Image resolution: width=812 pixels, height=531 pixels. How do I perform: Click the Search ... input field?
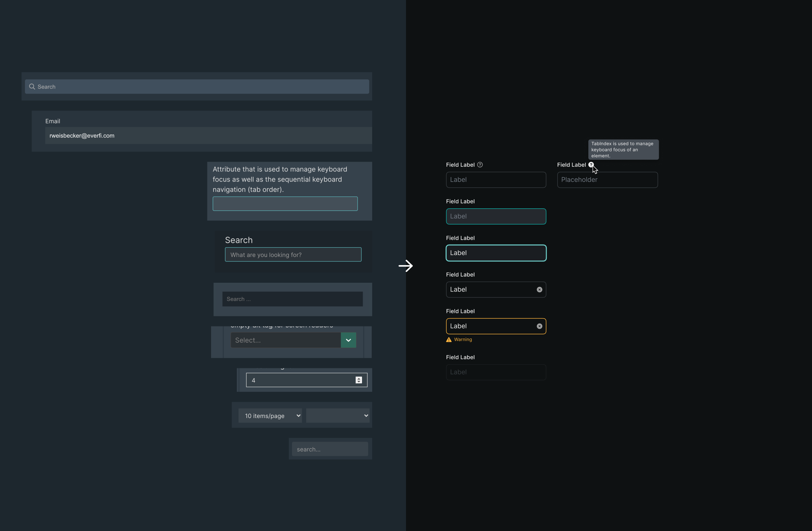(x=292, y=299)
